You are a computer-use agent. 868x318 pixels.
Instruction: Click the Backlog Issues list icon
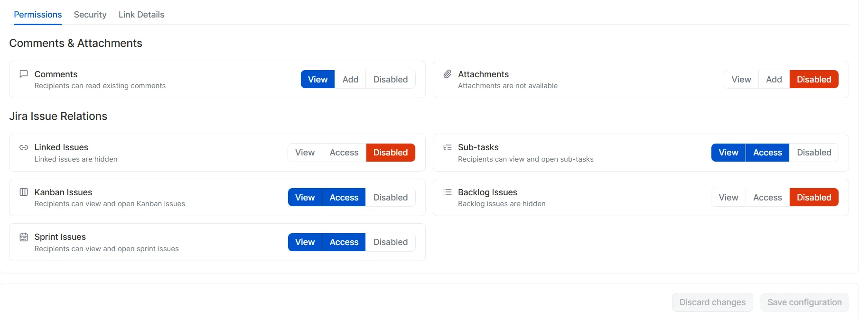pyautogui.click(x=448, y=192)
